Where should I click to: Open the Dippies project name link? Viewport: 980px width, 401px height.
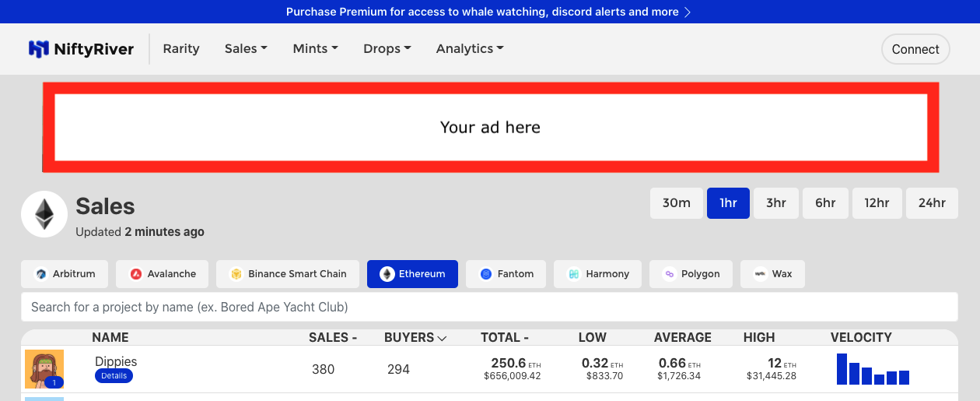click(x=116, y=361)
